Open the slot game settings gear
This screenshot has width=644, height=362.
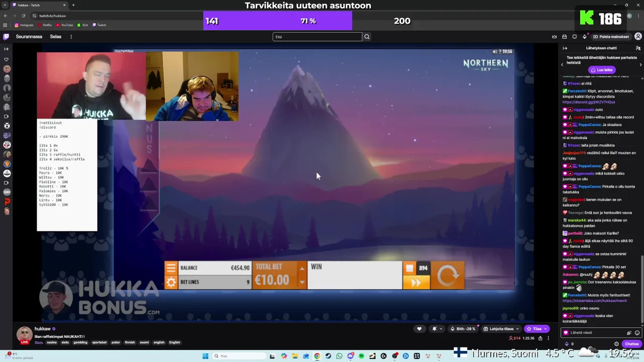coord(171,282)
